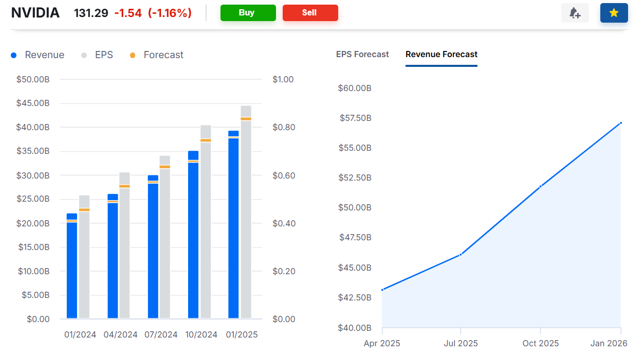The width and height of the screenshot is (644, 355).
Task: Click the 07/2024 axis label
Action: 161,334
